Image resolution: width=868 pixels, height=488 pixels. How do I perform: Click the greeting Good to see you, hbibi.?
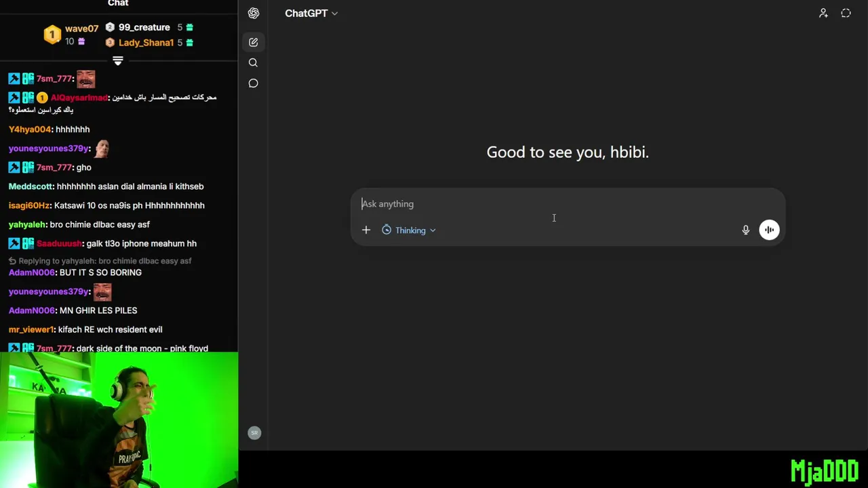tap(568, 152)
